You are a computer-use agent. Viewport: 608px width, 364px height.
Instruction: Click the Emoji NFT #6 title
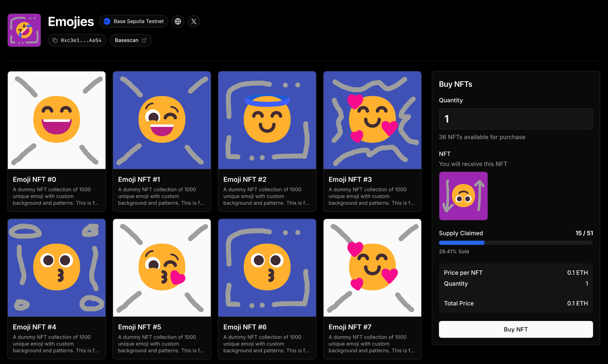(x=245, y=327)
